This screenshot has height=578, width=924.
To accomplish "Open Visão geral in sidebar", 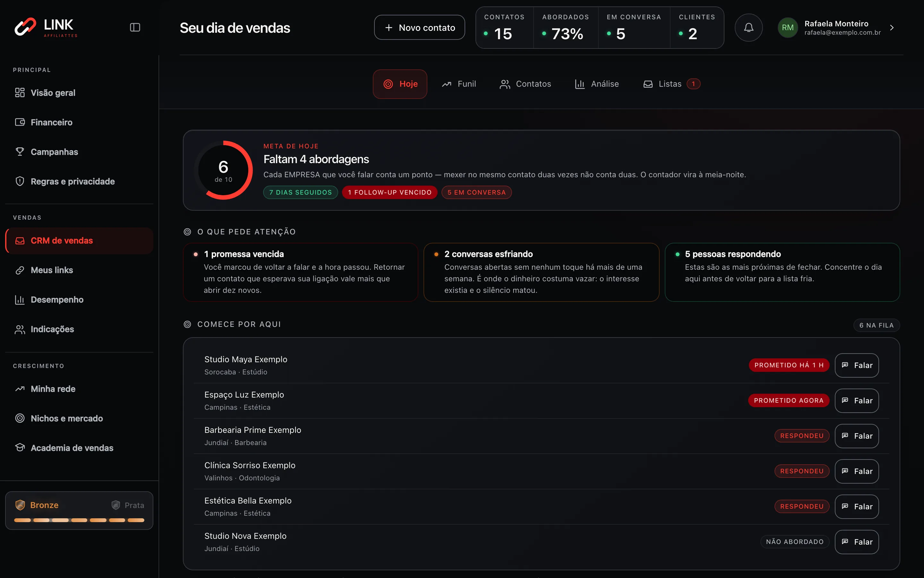I will [80, 92].
